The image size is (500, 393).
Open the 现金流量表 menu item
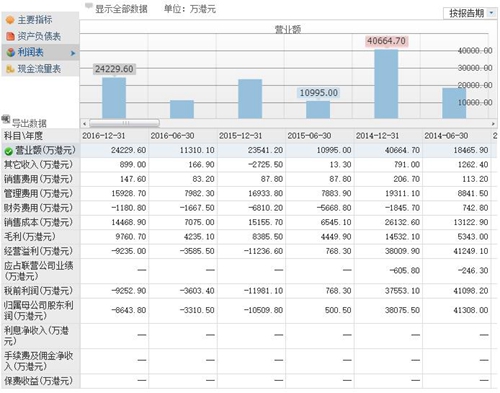tap(39, 69)
